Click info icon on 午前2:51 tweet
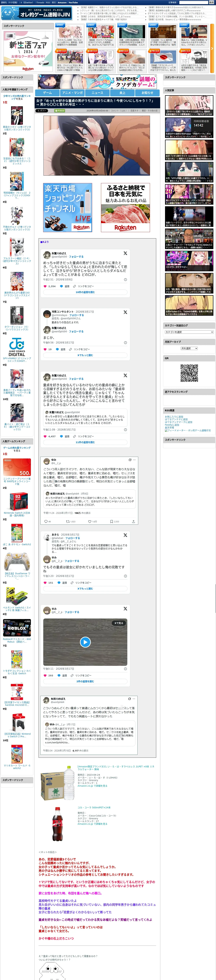The width and height of the screenshot is (216, 980). (125, 280)
